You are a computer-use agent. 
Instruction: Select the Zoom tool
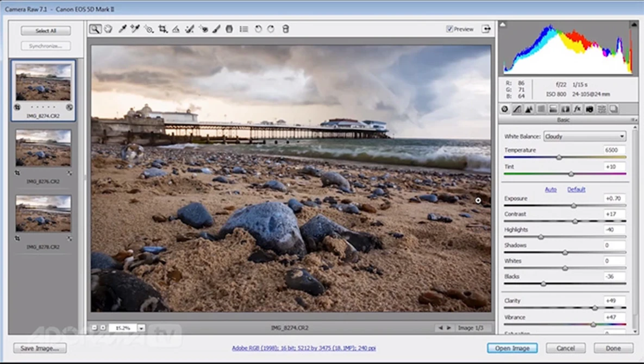point(95,29)
